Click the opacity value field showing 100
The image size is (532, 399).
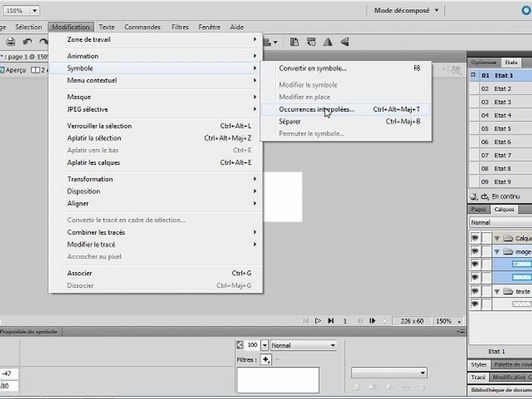point(252,345)
